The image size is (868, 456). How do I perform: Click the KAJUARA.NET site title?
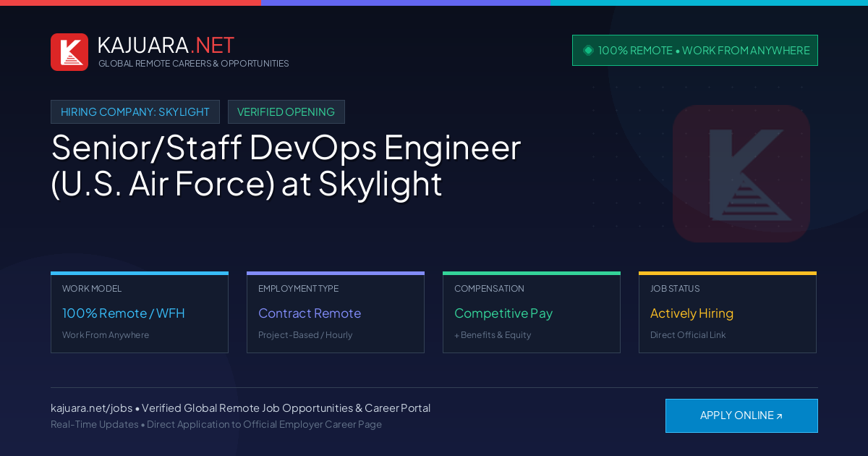(166, 45)
